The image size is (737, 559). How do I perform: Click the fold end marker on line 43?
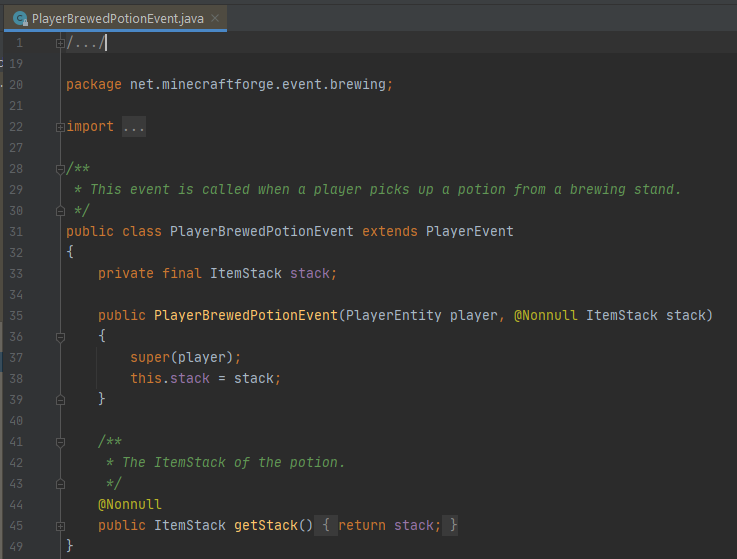point(60,483)
